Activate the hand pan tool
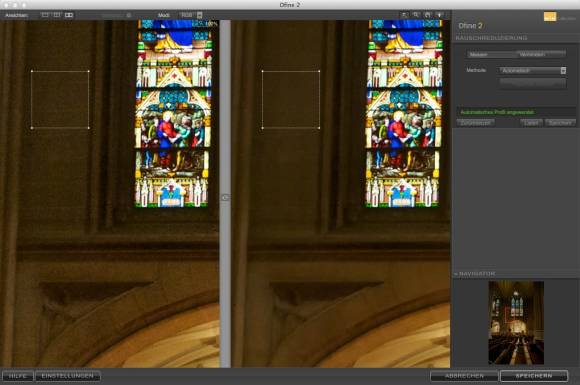This screenshot has height=385, width=580. 428,15
